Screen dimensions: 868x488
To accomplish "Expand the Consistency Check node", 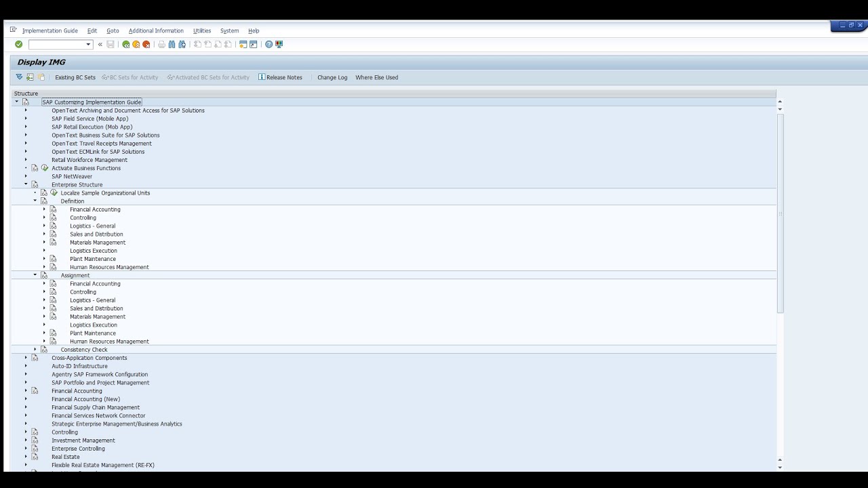I will click(x=35, y=350).
